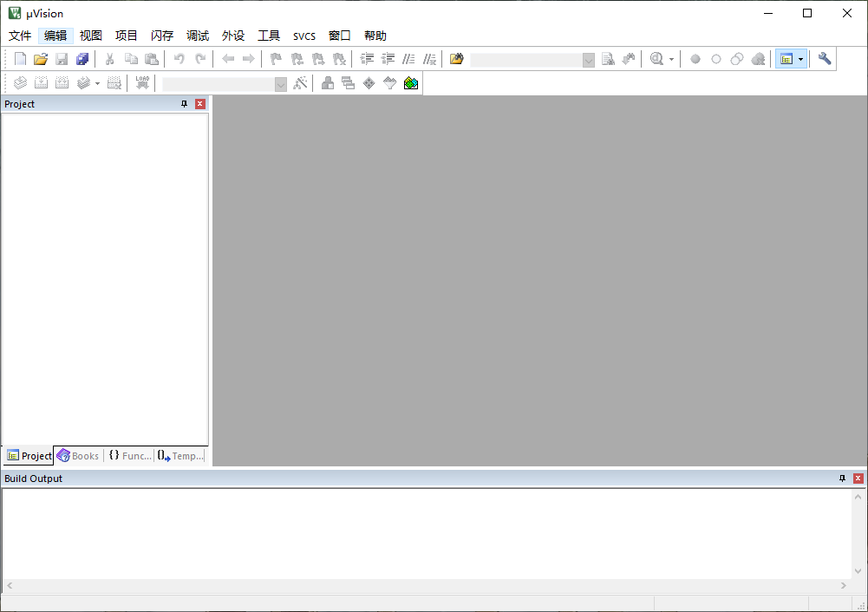Expand the Batch Build dropdown arrow

click(97, 83)
